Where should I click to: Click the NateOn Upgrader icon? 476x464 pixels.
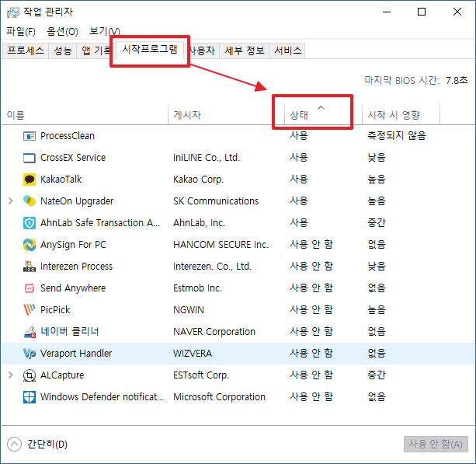point(30,201)
